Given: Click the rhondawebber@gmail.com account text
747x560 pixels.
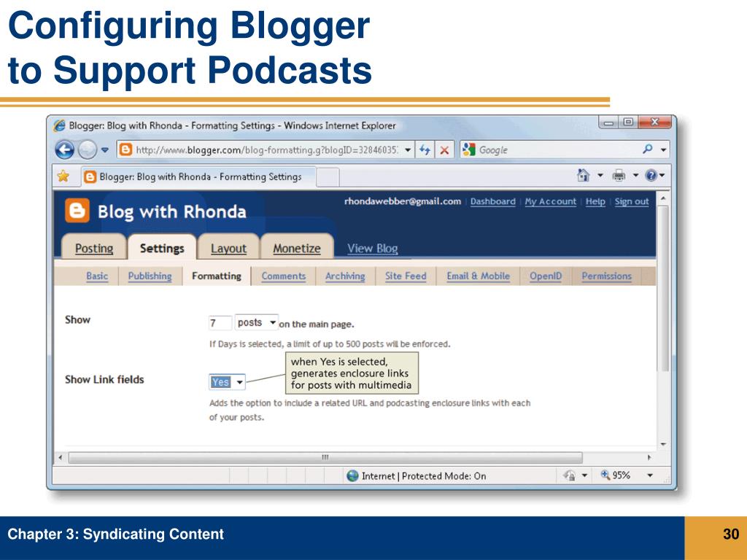Looking at the screenshot, I should (403, 201).
